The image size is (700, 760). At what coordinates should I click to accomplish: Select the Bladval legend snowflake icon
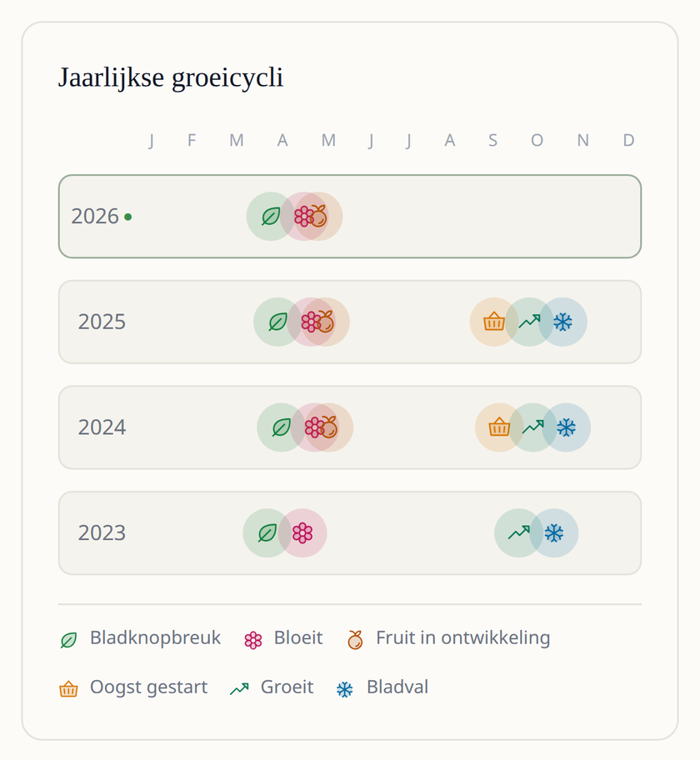click(x=345, y=689)
